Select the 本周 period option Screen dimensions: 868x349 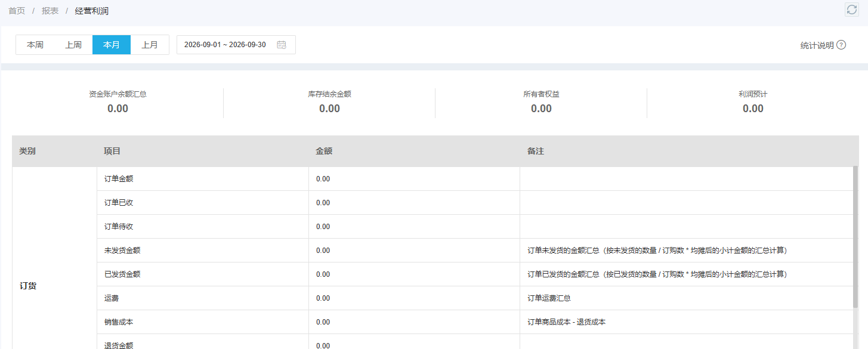35,45
